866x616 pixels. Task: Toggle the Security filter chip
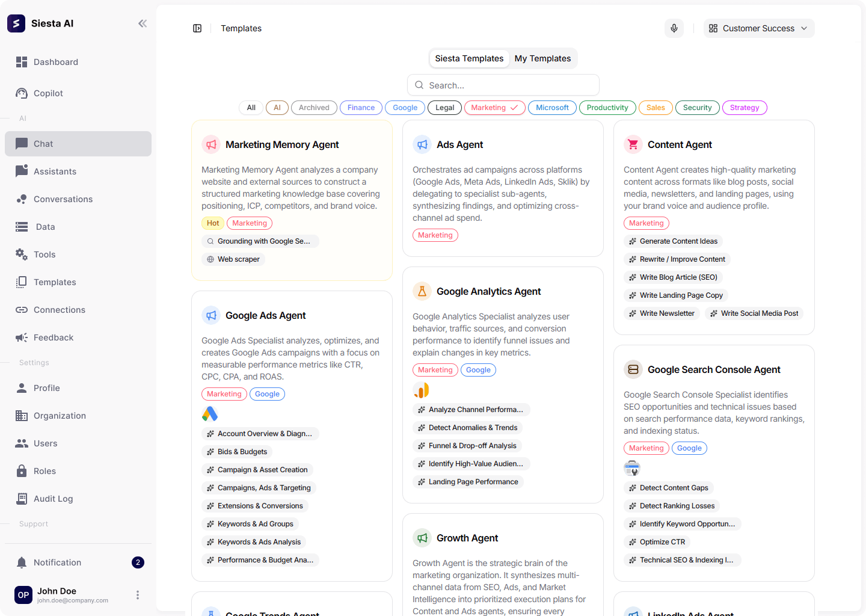click(698, 108)
